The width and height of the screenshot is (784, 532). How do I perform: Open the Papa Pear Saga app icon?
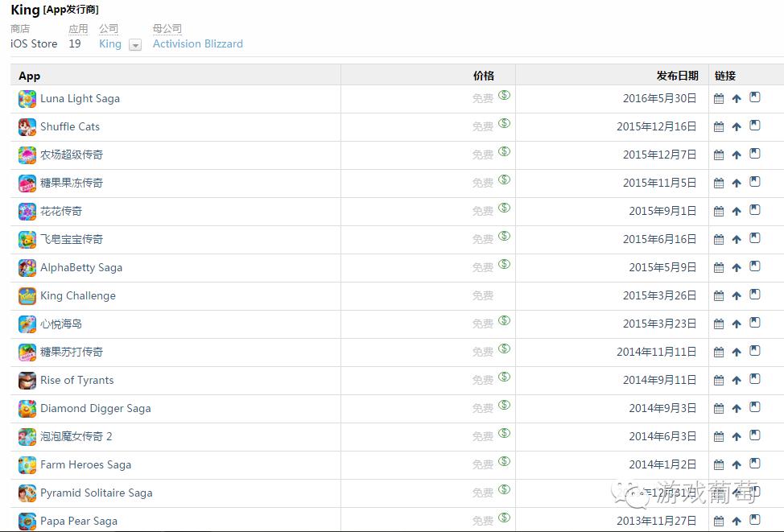tap(27, 521)
